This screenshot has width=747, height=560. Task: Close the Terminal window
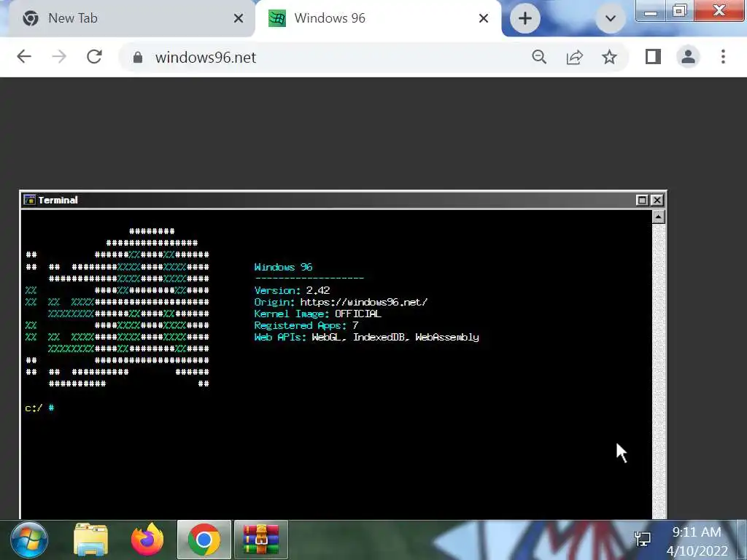[657, 200]
